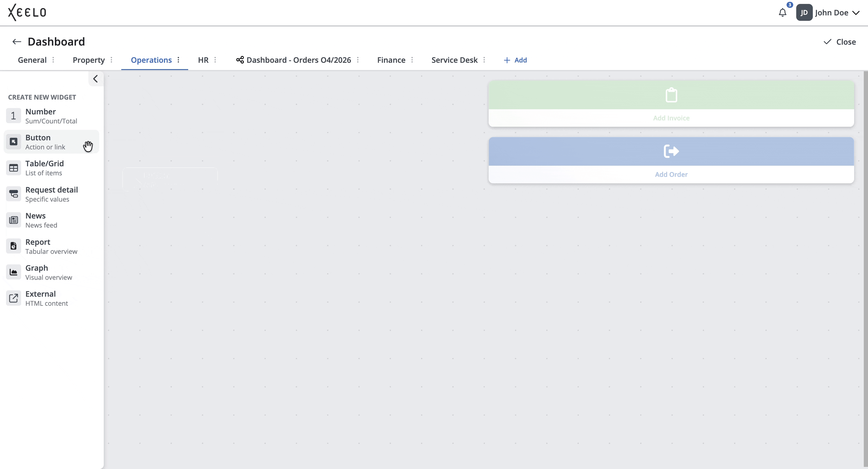Click the HTML content description
Viewport: 868px width, 469px height.
coord(46,303)
